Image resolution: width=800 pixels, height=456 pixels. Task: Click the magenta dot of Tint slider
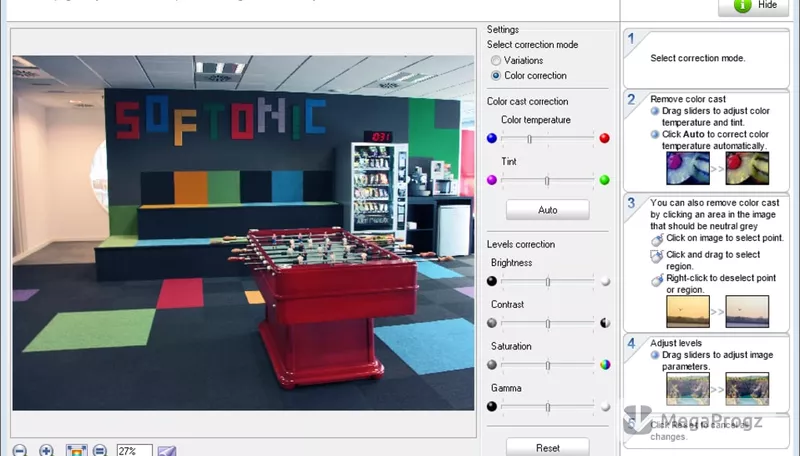(492, 180)
